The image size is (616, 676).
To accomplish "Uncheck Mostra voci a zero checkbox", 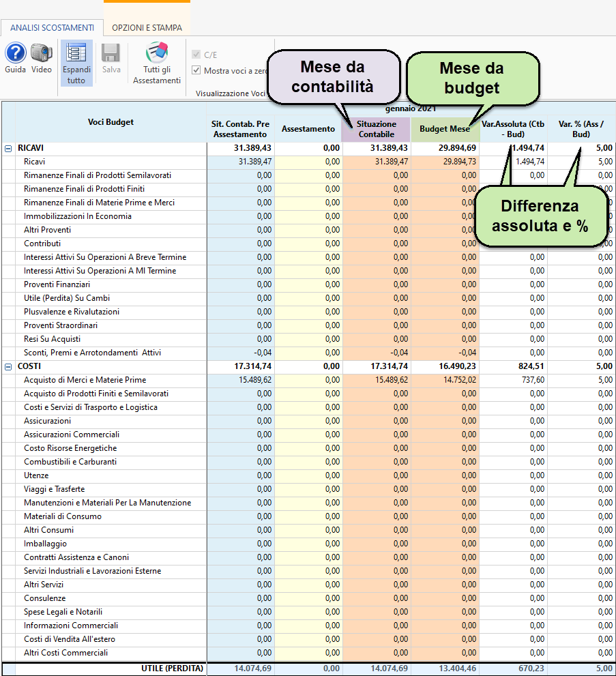I will coord(196,70).
